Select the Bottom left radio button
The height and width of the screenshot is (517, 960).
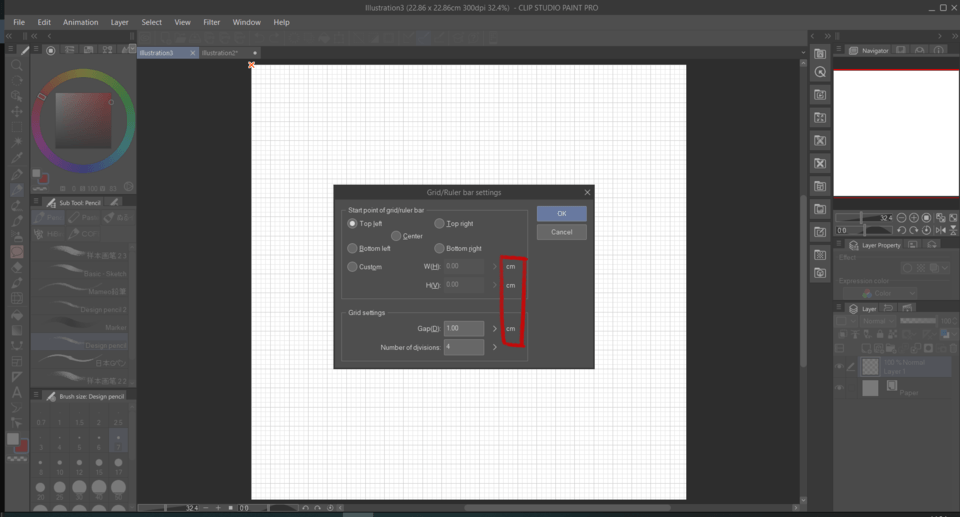tap(352, 248)
